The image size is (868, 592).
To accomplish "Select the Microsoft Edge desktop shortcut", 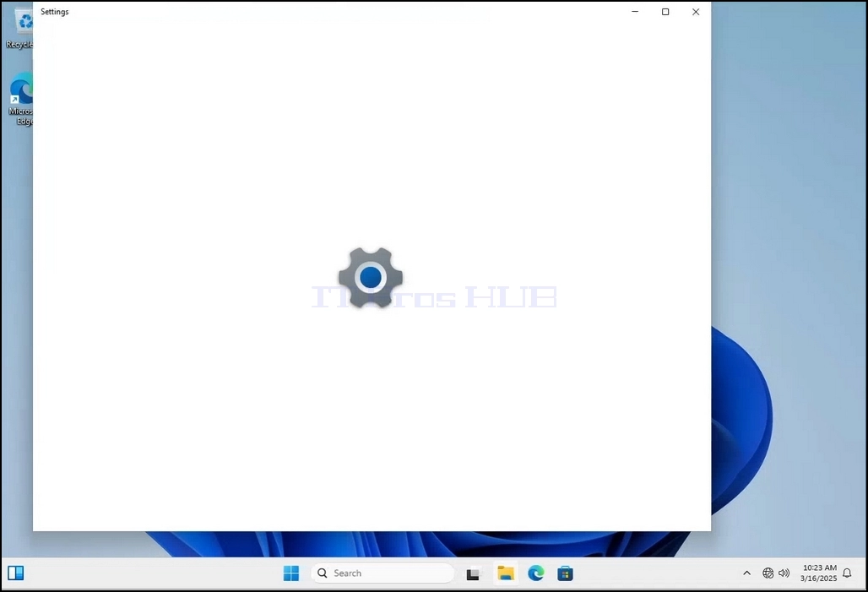I will coord(21,100).
